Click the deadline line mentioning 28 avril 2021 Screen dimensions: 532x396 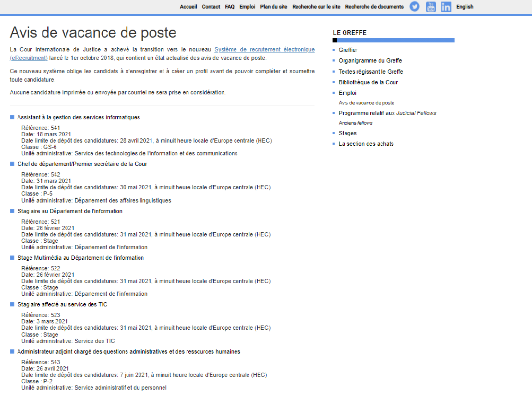pos(146,140)
